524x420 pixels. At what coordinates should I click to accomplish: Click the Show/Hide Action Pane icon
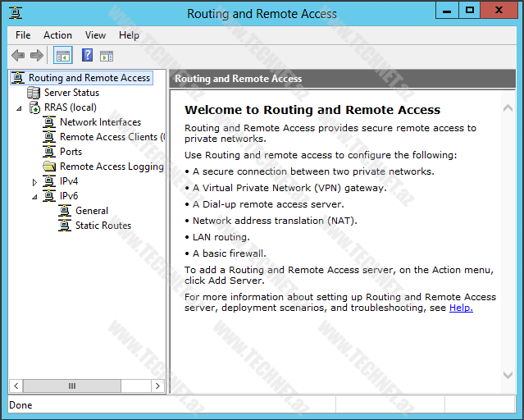click(107, 56)
